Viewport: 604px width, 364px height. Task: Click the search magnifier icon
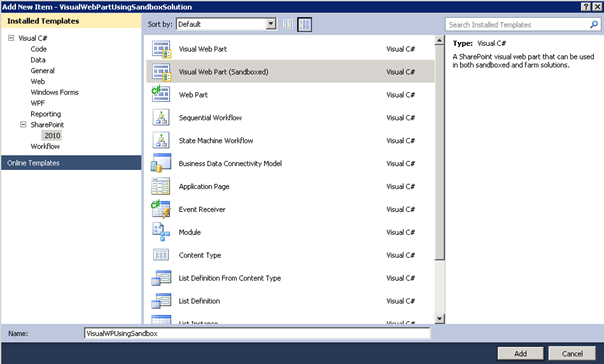594,25
